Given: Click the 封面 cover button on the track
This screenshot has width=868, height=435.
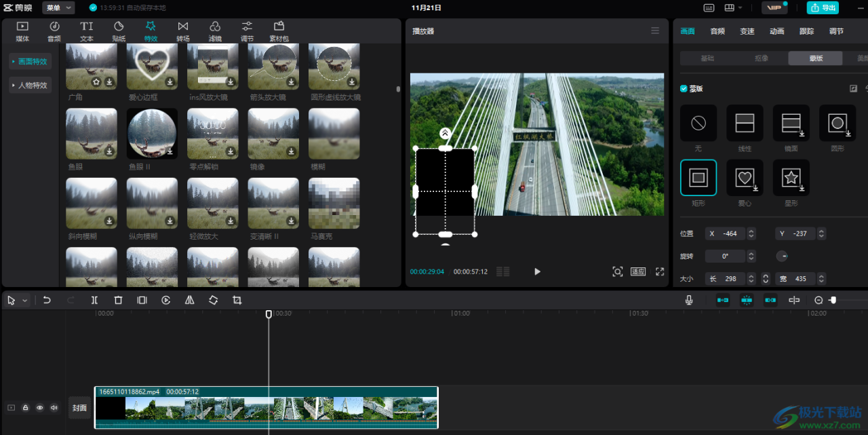Looking at the screenshot, I should click(80, 408).
